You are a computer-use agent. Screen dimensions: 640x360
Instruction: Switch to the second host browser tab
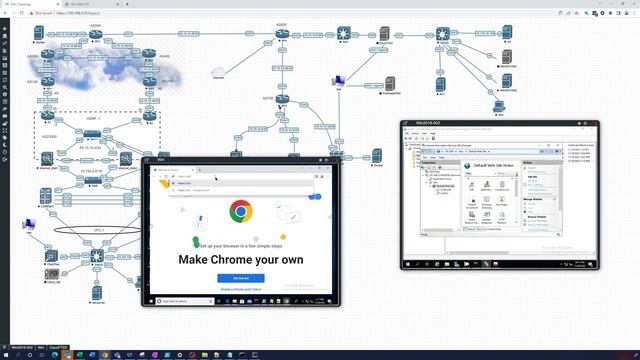pyautogui.click(x=92, y=4)
